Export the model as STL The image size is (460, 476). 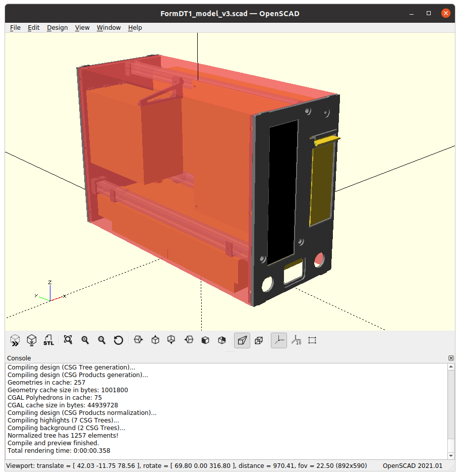coord(48,340)
